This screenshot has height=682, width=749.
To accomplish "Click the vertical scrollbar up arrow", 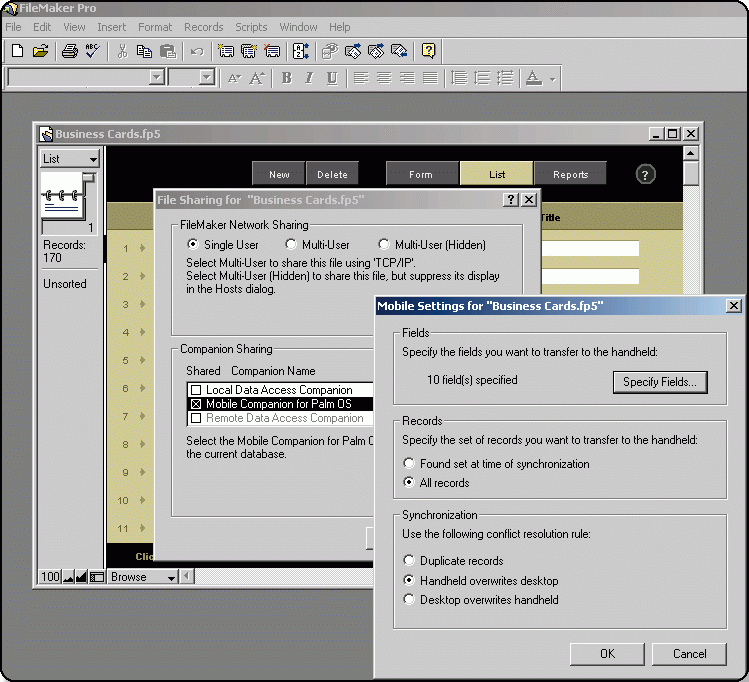I will [x=691, y=153].
